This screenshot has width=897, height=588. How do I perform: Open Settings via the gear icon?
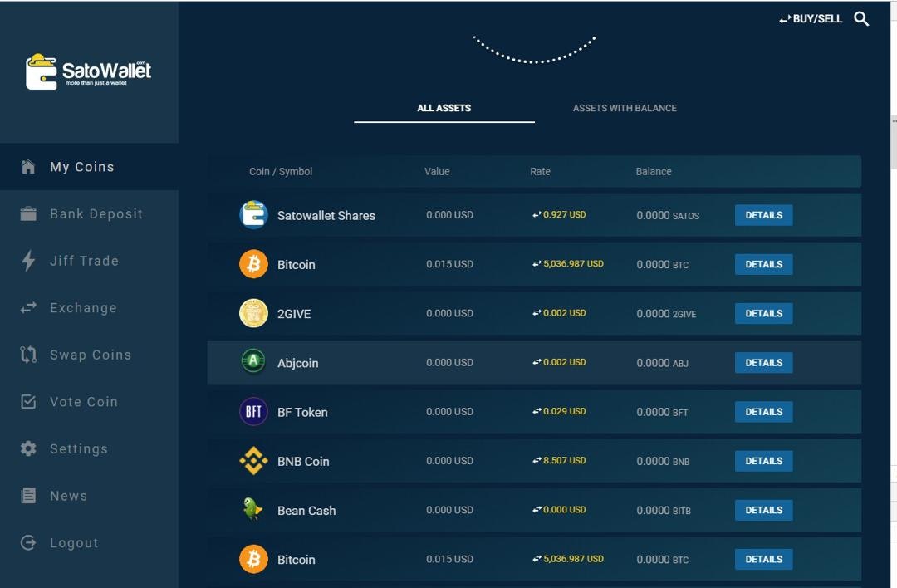(x=28, y=448)
